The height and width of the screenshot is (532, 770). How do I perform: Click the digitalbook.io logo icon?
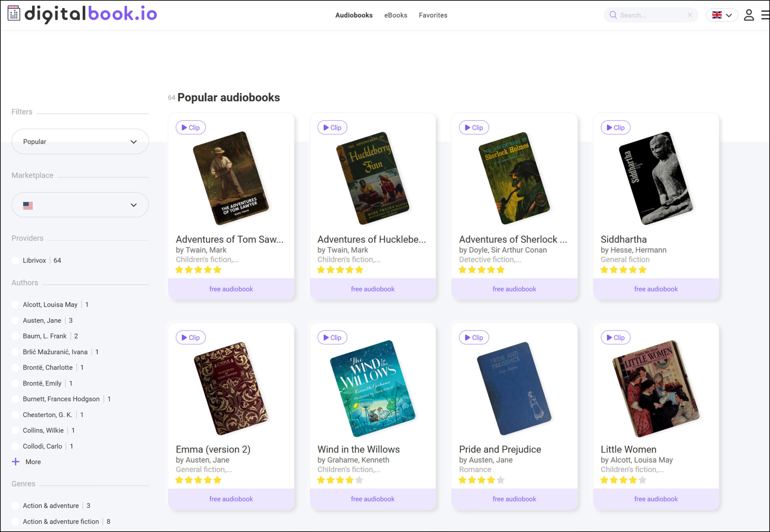pos(14,14)
